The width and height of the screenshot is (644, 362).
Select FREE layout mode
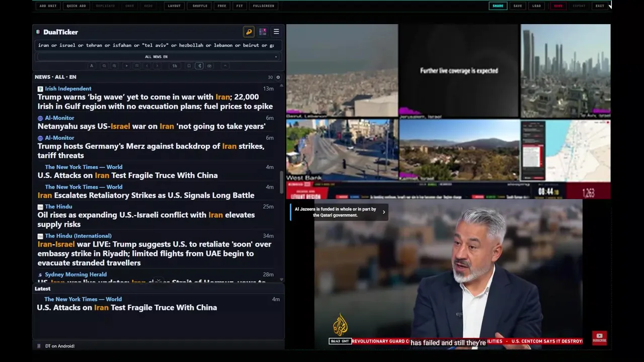pyautogui.click(x=222, y=6)
